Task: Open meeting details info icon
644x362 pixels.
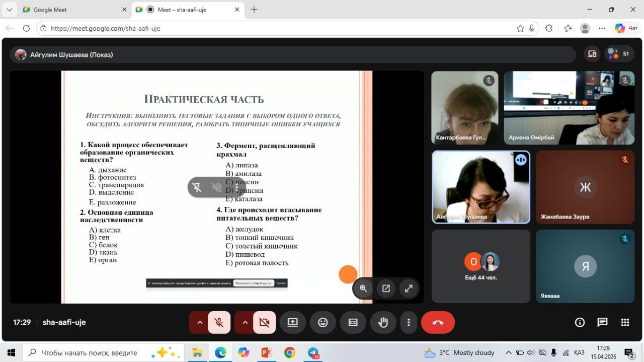Action: coord(580,323)
